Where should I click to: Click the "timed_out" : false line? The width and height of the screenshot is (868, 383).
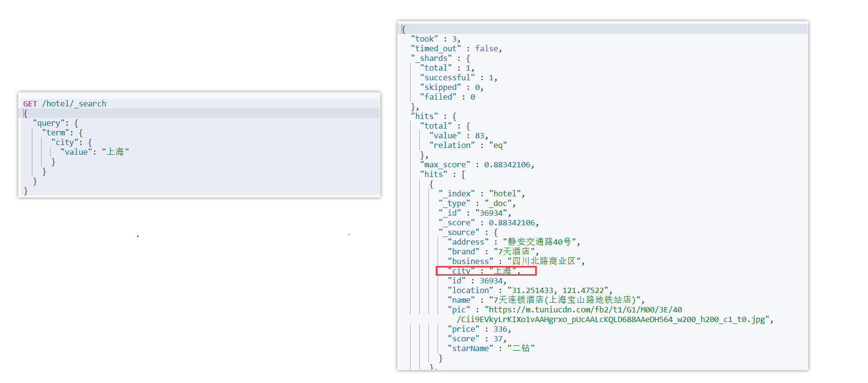[x=456, y=48]
